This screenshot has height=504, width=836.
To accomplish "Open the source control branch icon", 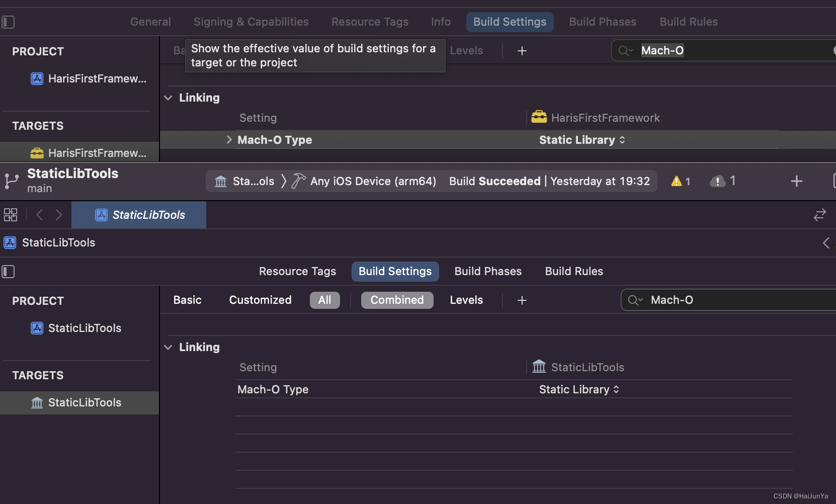I will click(12, 181).
